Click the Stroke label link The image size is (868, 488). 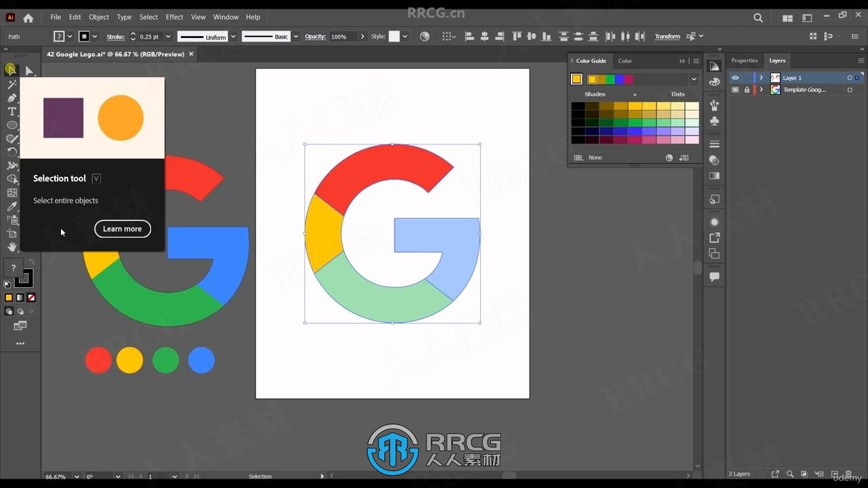point(115,37)
